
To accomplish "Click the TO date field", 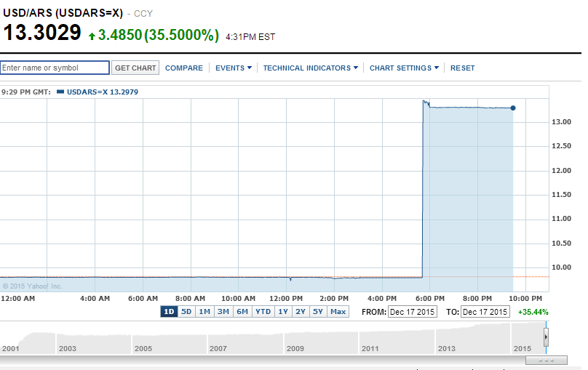I will 485,312.
